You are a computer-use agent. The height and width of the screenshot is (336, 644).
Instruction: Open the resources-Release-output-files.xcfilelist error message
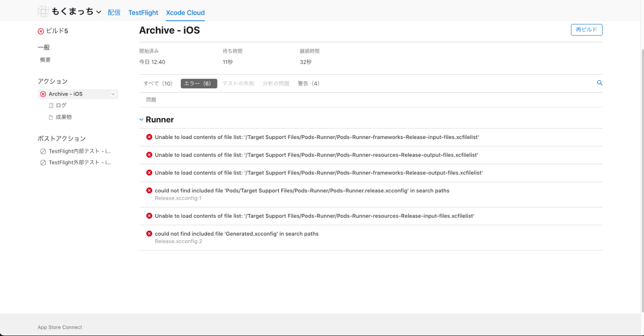316,155
